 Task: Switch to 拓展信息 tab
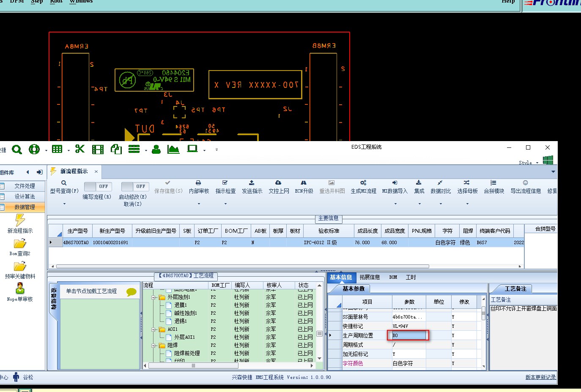click(x=370, y=278)
